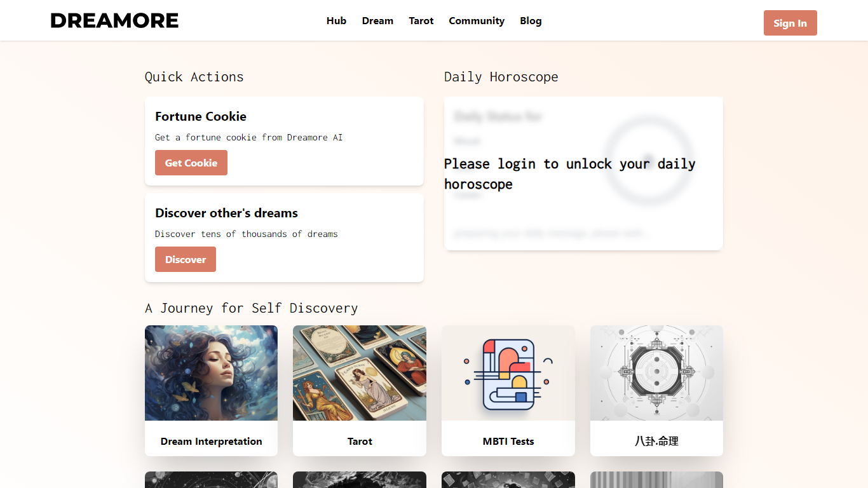
Task: Open the Community page
Action: click(x=477, y=21)
